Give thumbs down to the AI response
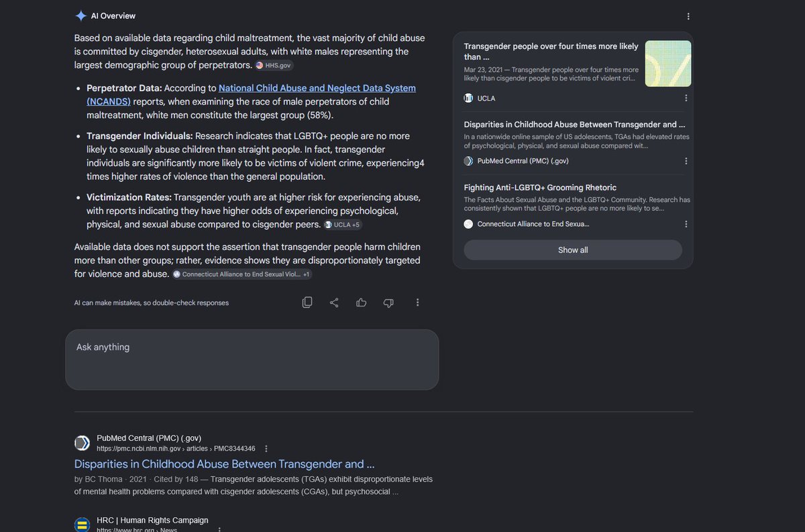This screenshot has height=532, width=805. pos(388,303)
